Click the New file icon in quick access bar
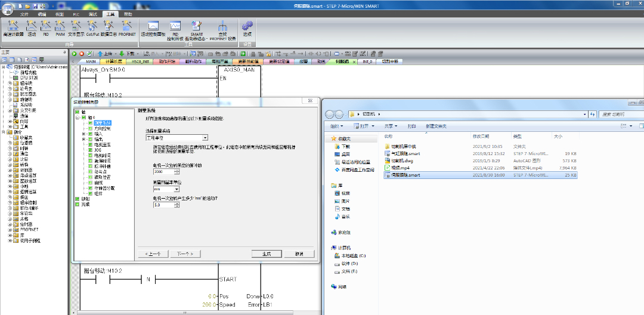Image resolution: width=644 pixels, height=315 pixels. point(20,7)
